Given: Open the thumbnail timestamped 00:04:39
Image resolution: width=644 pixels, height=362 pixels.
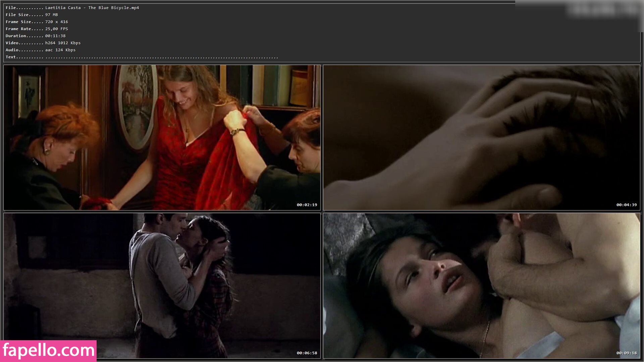Looking at the screenshot, I should tap(481, 137).
